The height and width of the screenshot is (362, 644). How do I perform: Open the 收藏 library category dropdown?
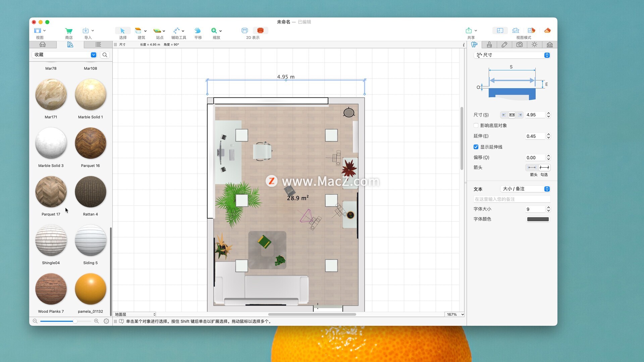64,55
